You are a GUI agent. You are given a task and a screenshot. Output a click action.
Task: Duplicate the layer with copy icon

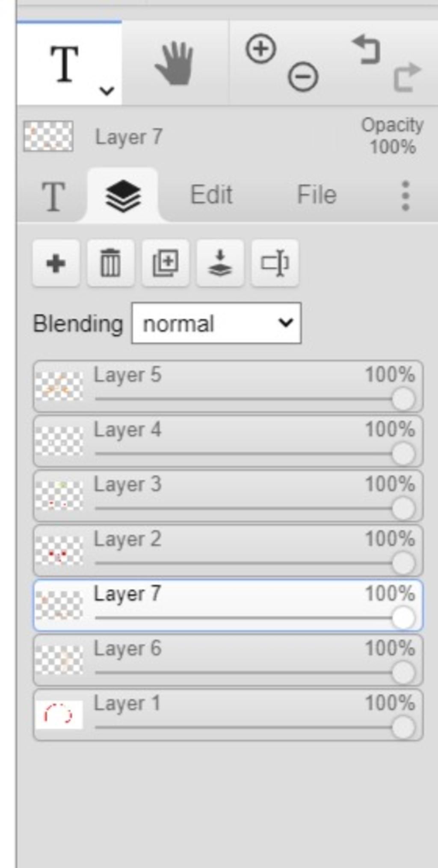pyautogui.click(x=166, y=263)
